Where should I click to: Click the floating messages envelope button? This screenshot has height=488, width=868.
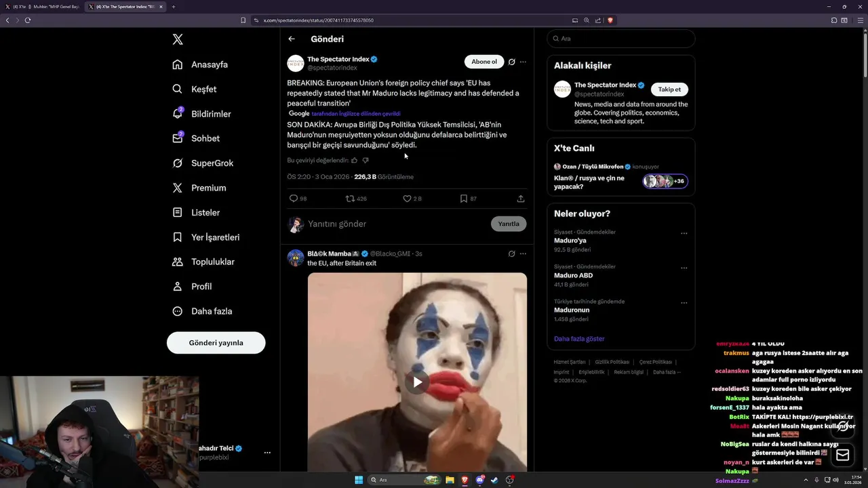point(843,455)
